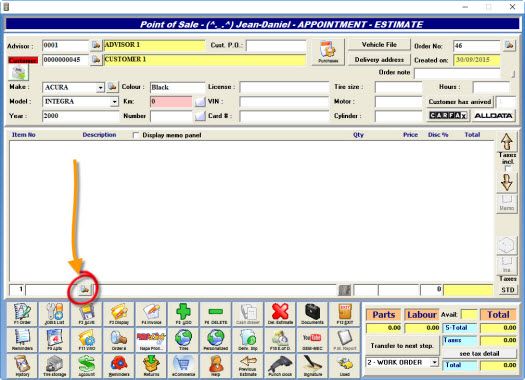Open F4 Invoice
The width and height of the screenshot is (525, 380).
(151, 314)
